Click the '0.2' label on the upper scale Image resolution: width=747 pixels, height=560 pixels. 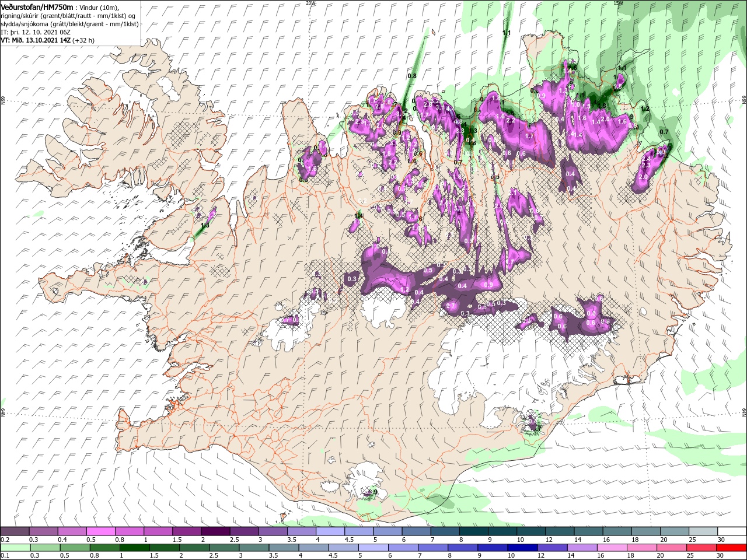pos(4,540)
